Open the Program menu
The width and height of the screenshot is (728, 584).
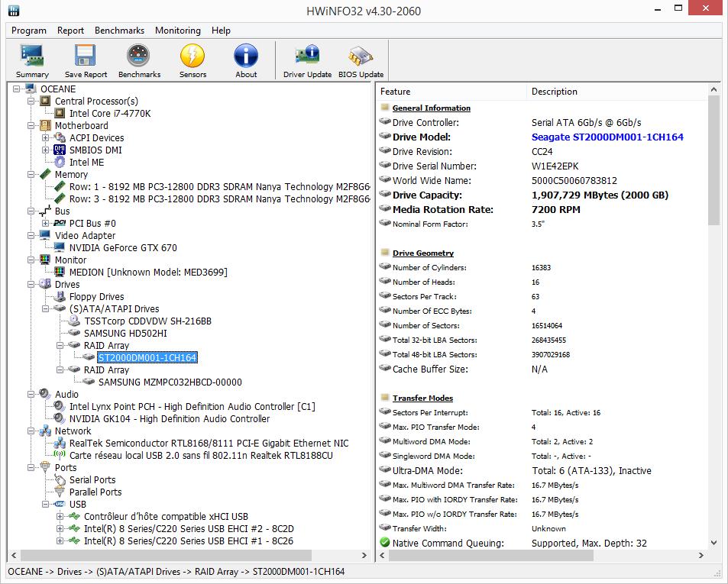click(29, 31)
